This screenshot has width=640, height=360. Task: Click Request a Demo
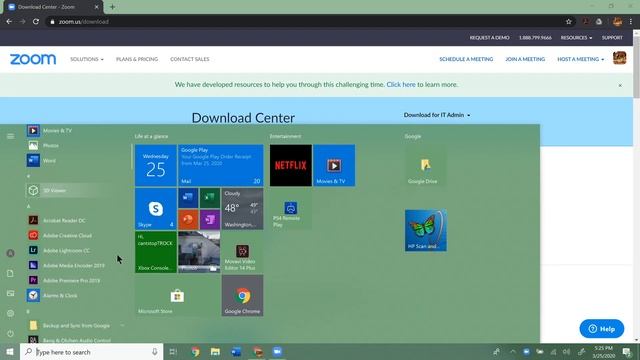[489, 38]
